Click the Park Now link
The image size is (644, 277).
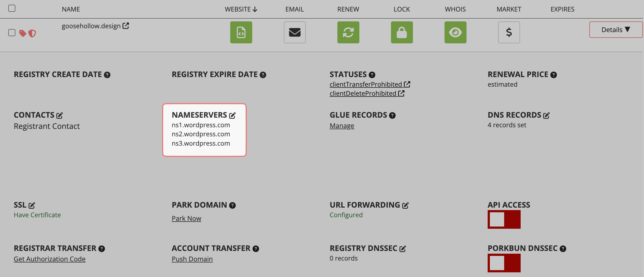coord(186,218)
